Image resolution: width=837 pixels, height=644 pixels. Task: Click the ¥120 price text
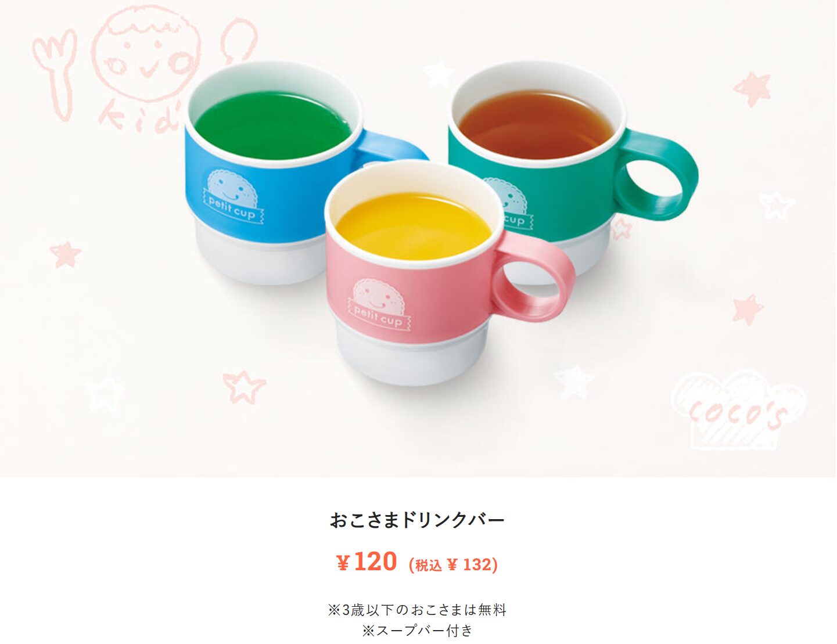pyautogui.click(x=367, y=562)
